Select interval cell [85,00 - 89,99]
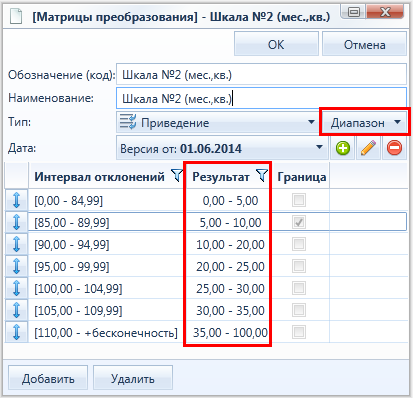413x398 pixels. pos(107,222)
